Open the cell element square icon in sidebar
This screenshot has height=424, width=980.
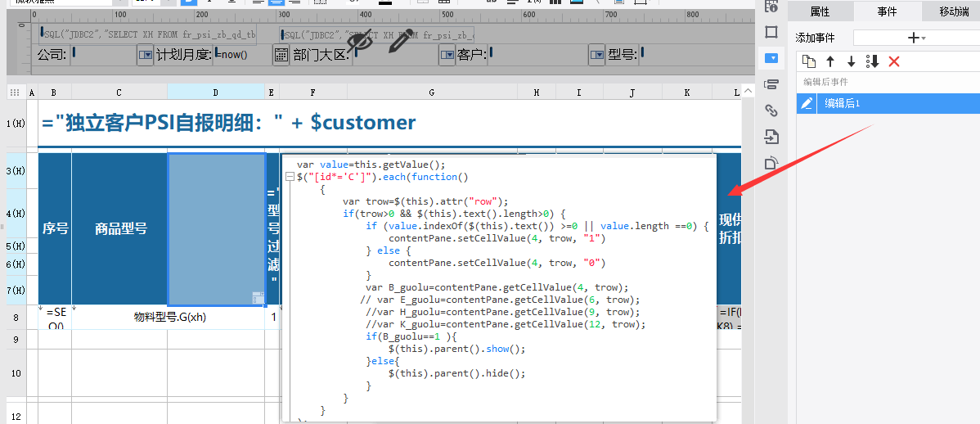(x=771, y=32)
